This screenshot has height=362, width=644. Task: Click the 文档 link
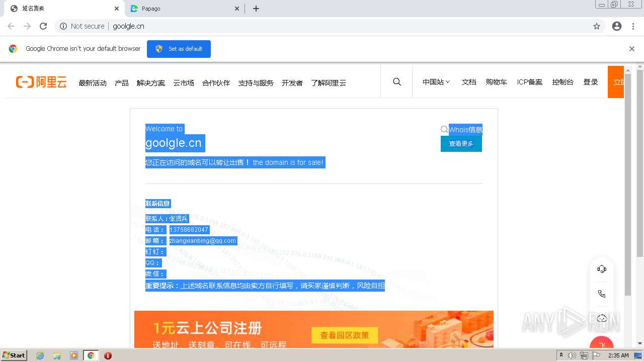pyautogui.click(x=469, y=82)
